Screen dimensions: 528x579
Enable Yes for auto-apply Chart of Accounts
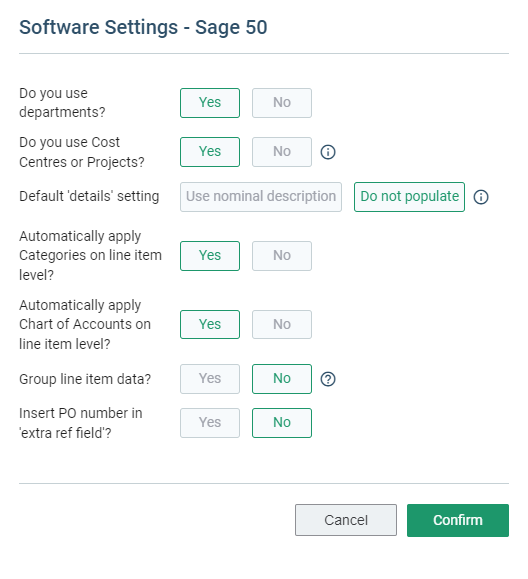[210, 325]
